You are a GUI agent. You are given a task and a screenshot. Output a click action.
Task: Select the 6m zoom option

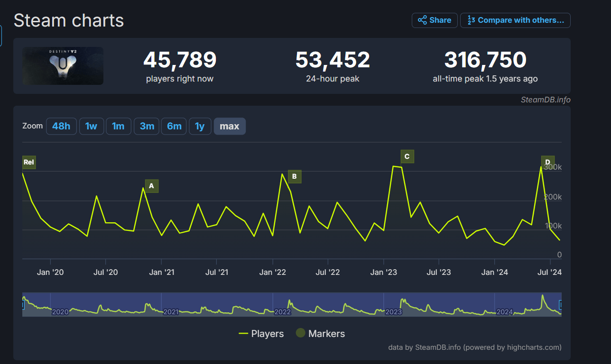[174, 126]
